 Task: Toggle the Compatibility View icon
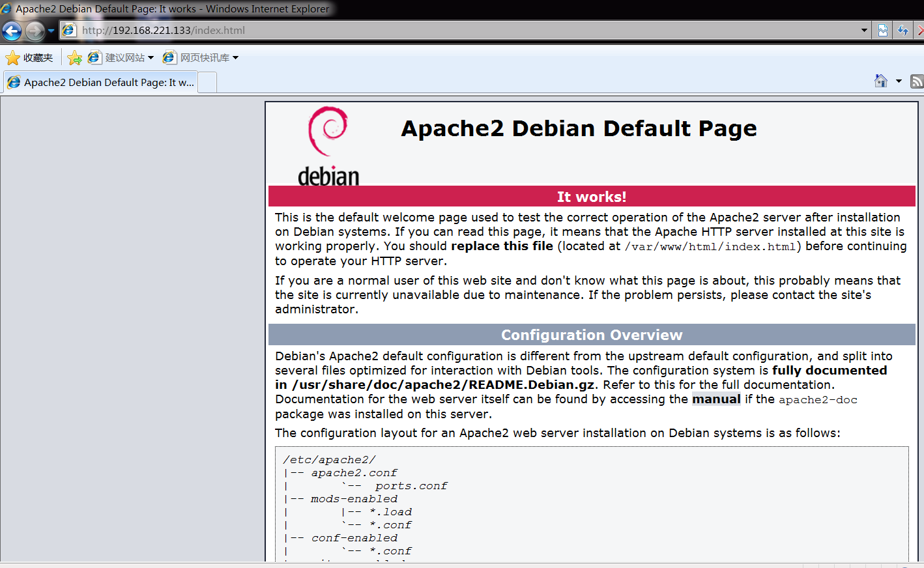(883, 30)
